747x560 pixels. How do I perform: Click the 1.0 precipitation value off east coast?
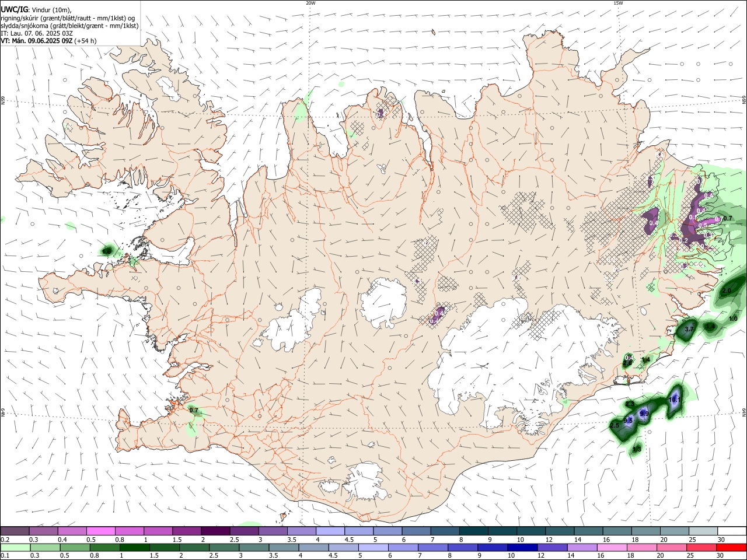tap(734, 318)
